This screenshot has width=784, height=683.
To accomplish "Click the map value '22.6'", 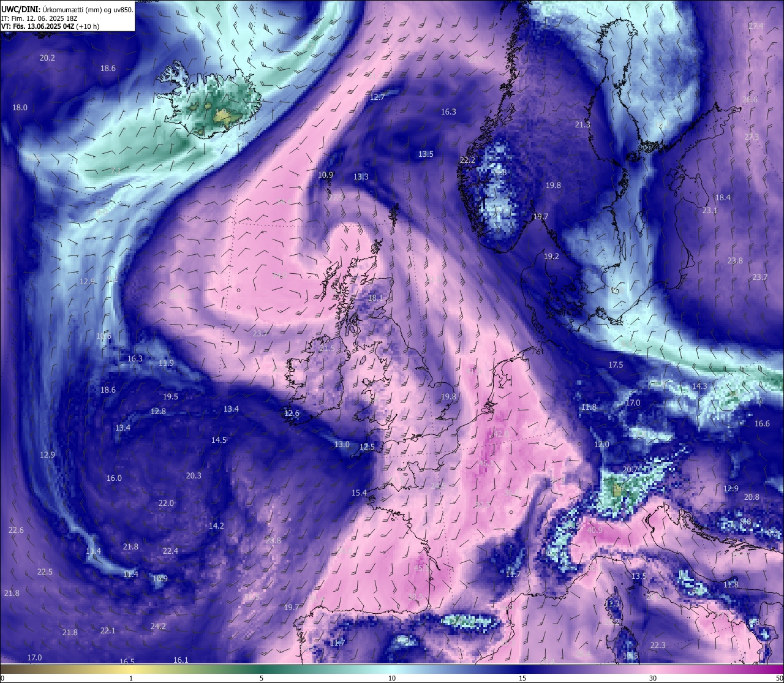I will pos(16,530).
